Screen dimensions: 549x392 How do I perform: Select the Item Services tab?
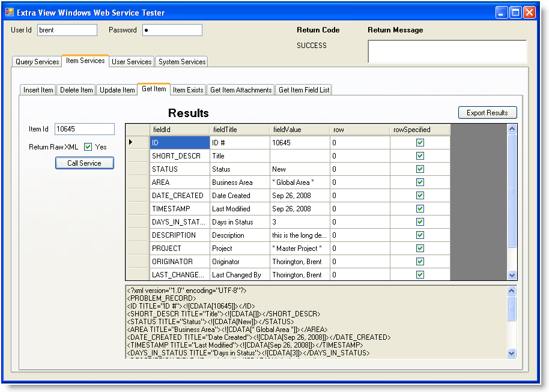tap(85, 61)
